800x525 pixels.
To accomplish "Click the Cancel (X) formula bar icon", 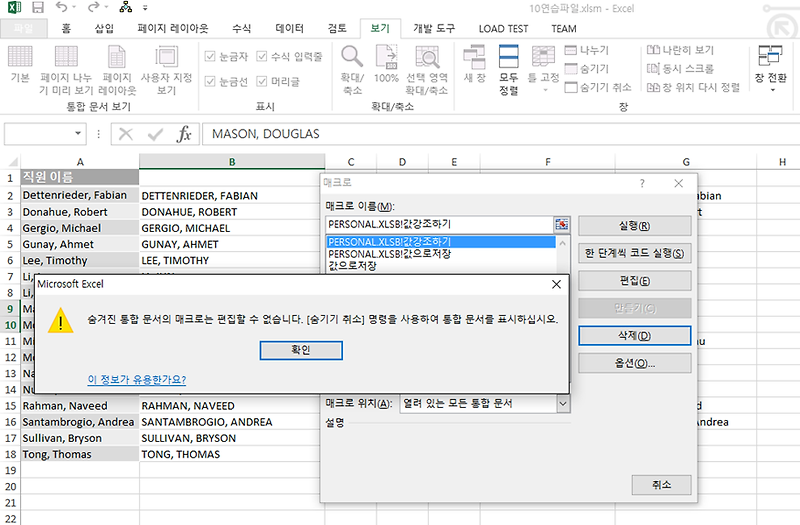I will point(126,134).
